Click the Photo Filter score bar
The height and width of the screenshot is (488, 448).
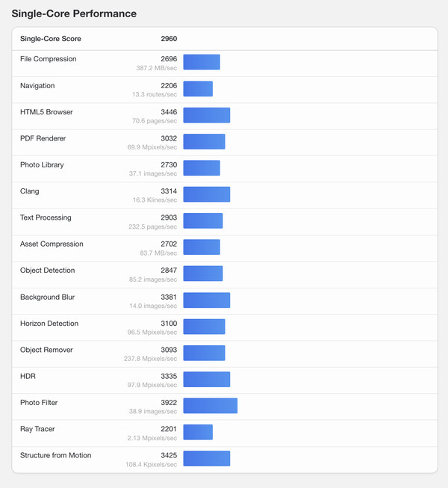point(211,406)
